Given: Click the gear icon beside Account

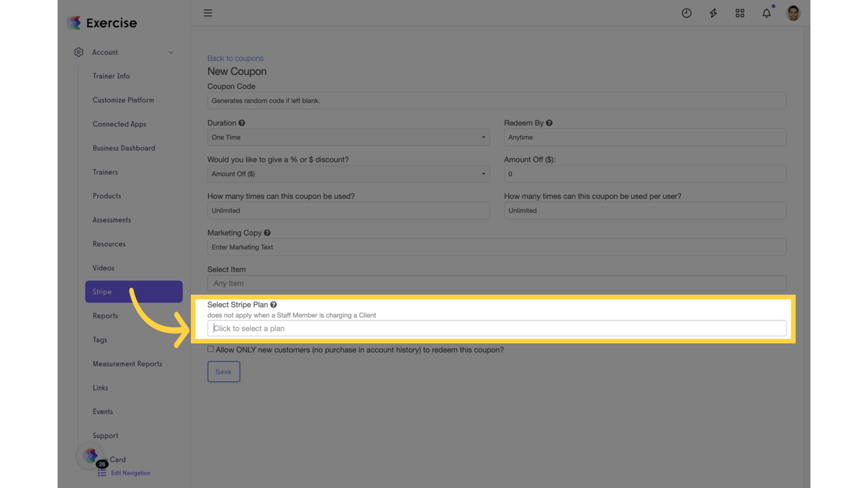Looking at the screenshot, I should pyautogui.click(x=78, y=52).
